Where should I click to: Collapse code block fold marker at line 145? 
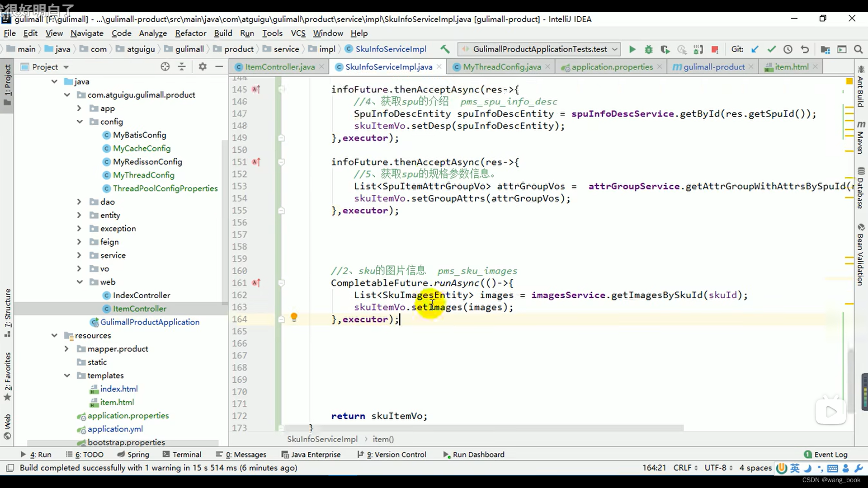[281, 89]
